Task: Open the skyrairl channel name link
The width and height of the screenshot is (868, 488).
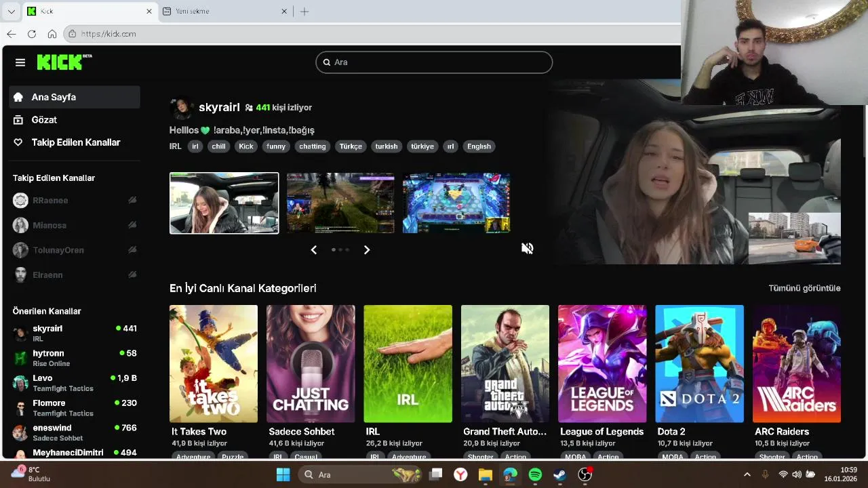Action: click(219, 107)
